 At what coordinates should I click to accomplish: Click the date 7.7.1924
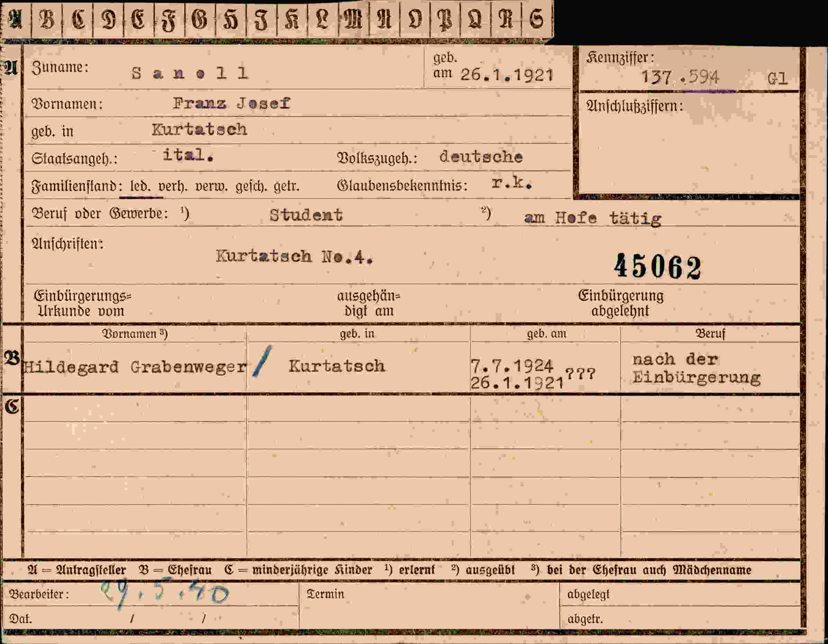coord(512,366)
